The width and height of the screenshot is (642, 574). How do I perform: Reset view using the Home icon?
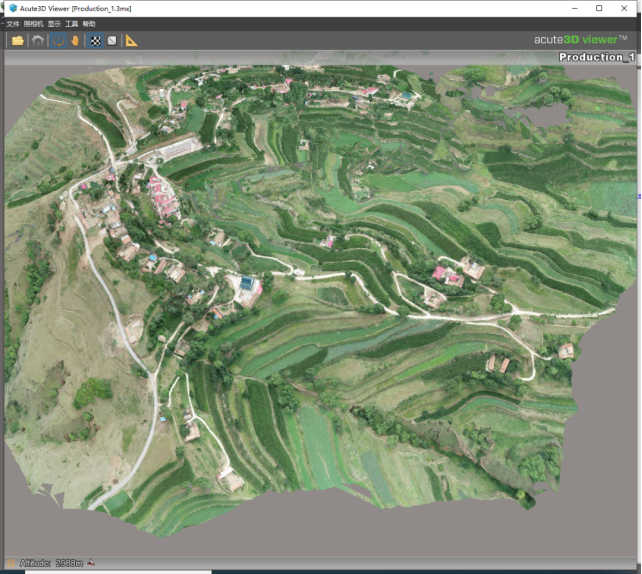[38, 41]
